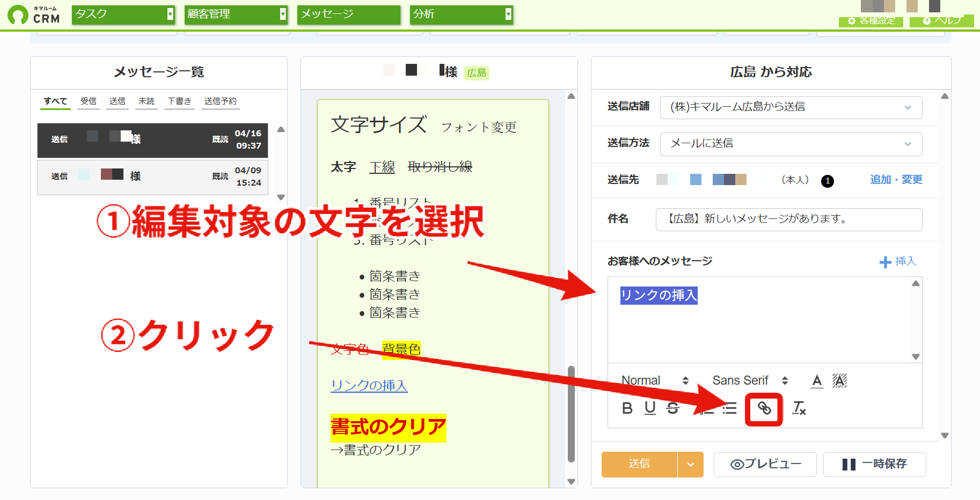980x500 pixels.
Task: Click the プレビュー preview button
Action: pos(765,465)
